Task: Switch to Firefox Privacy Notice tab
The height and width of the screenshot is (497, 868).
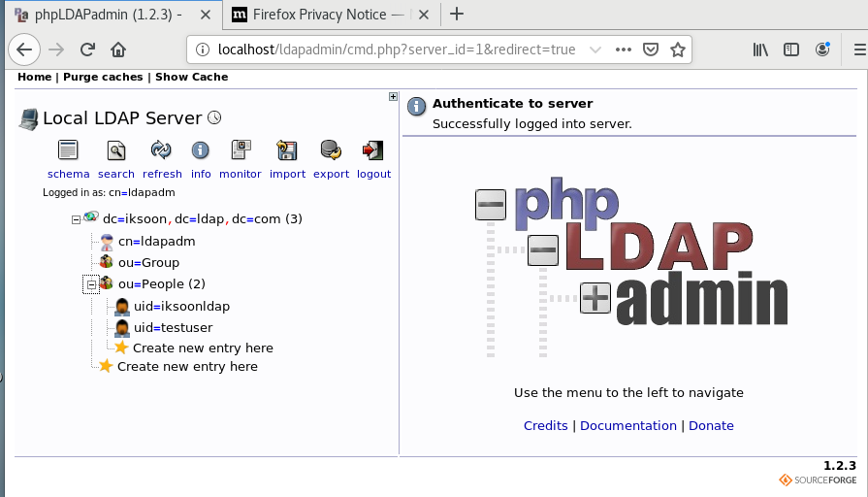Action: (320, 15)
